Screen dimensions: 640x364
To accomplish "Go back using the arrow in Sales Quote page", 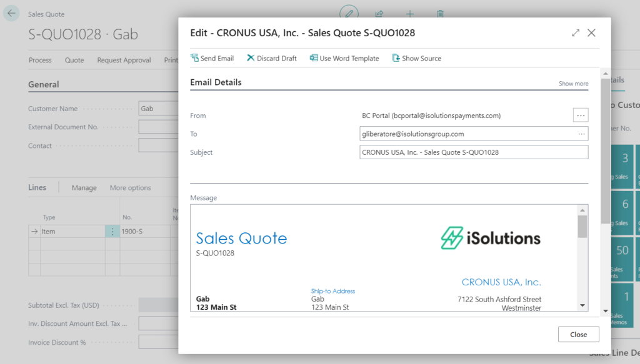I will coord(11,14).
